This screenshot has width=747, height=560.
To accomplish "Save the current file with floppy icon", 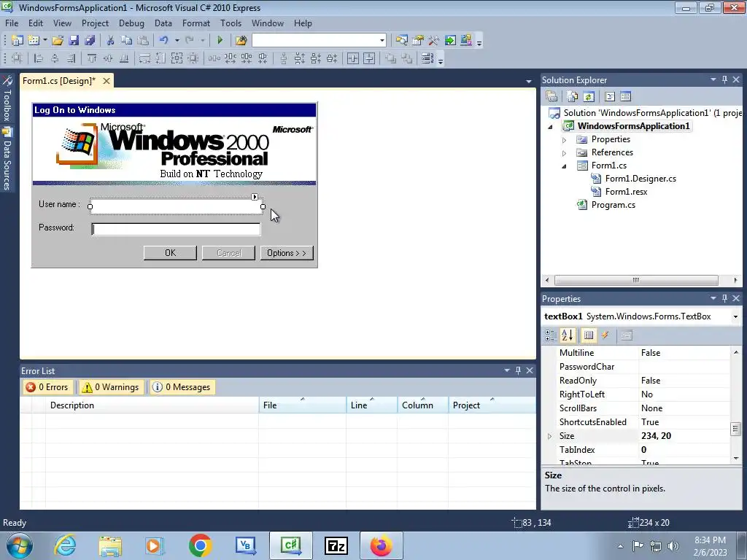I will click(74, 41).
